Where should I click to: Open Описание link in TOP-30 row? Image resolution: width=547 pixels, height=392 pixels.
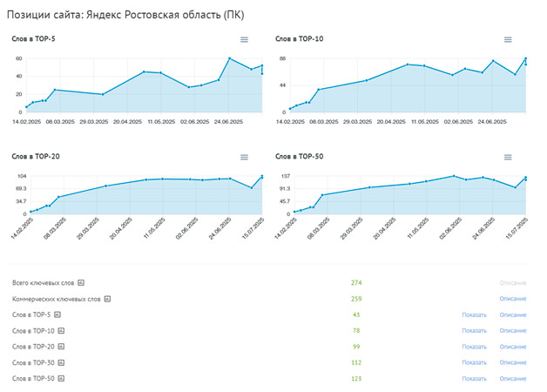point(513,362)
